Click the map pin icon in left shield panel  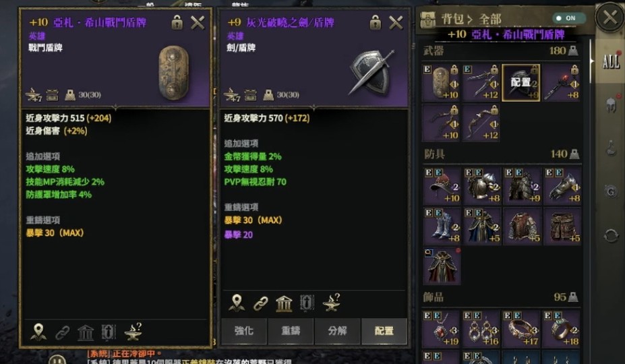click(x=38, y=332)
